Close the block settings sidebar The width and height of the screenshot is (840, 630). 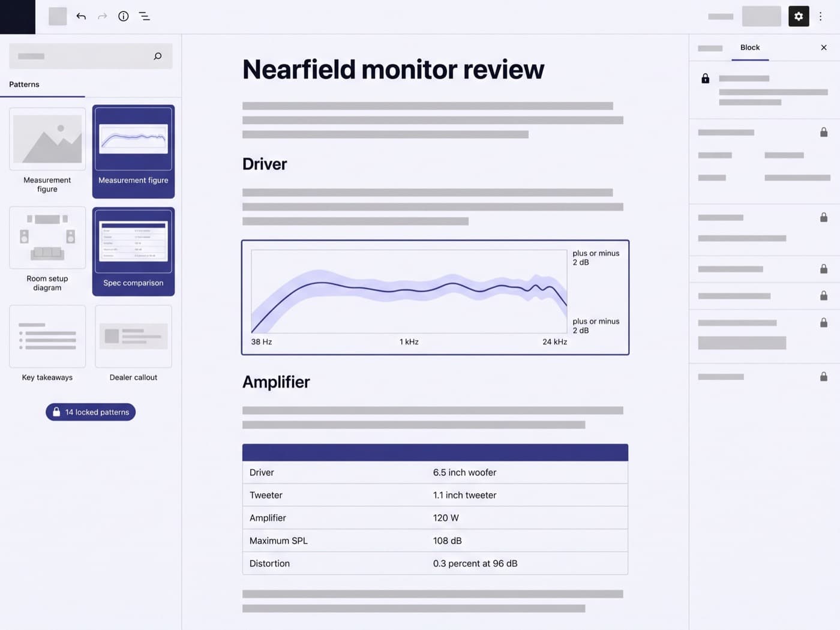click(824, 47)
